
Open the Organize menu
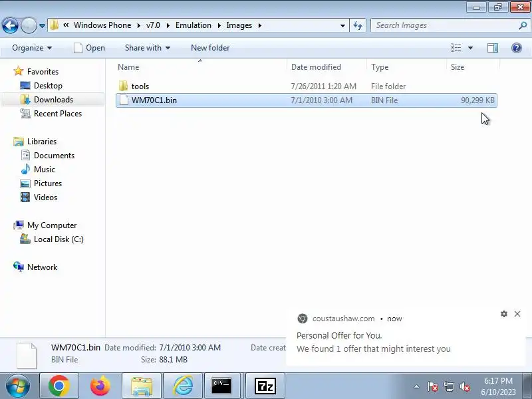coord(32,48)
